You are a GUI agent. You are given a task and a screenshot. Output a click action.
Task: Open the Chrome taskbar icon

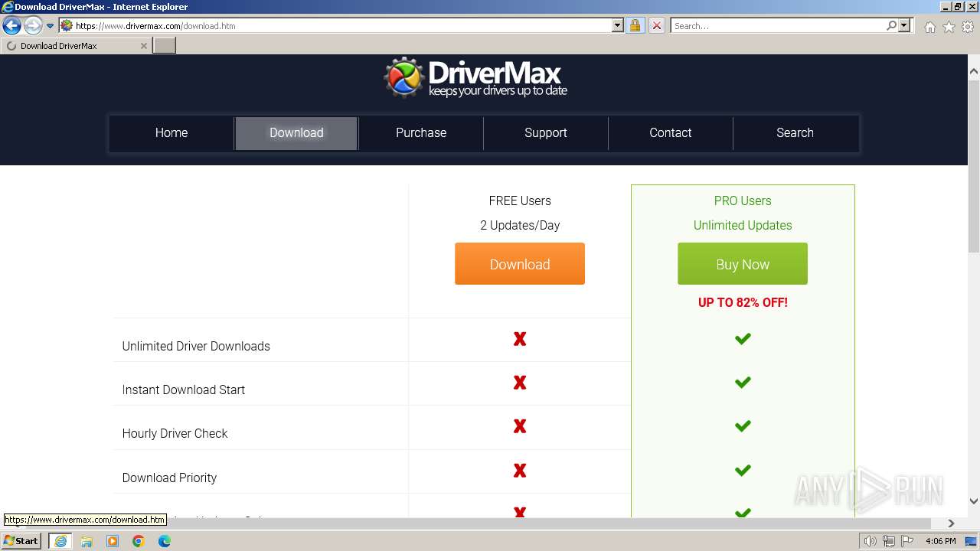click(x=139, y=541)
